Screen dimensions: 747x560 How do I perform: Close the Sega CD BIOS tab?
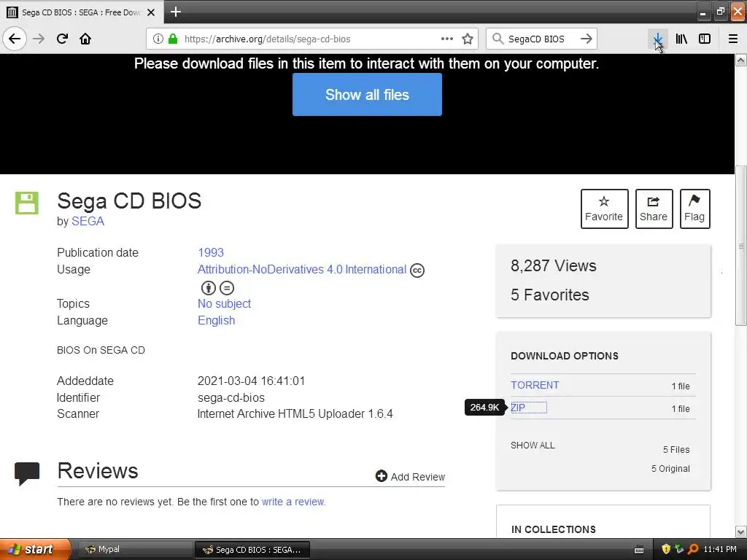click(x=151, y=12)
